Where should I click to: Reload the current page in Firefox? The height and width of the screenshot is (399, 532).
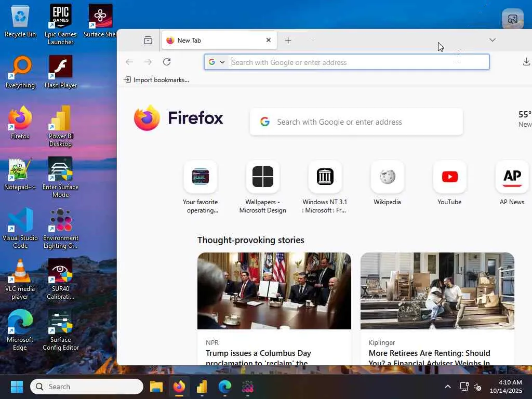coord(167,62)
